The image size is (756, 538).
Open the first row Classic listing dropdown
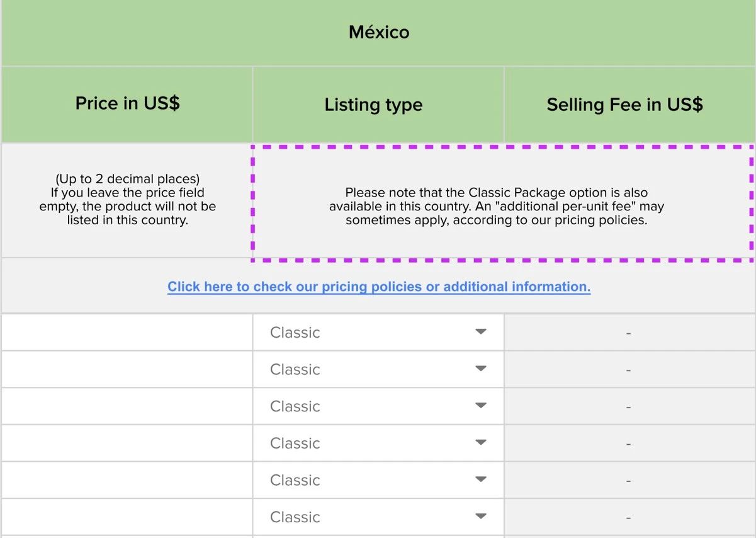tap(378, 332)
